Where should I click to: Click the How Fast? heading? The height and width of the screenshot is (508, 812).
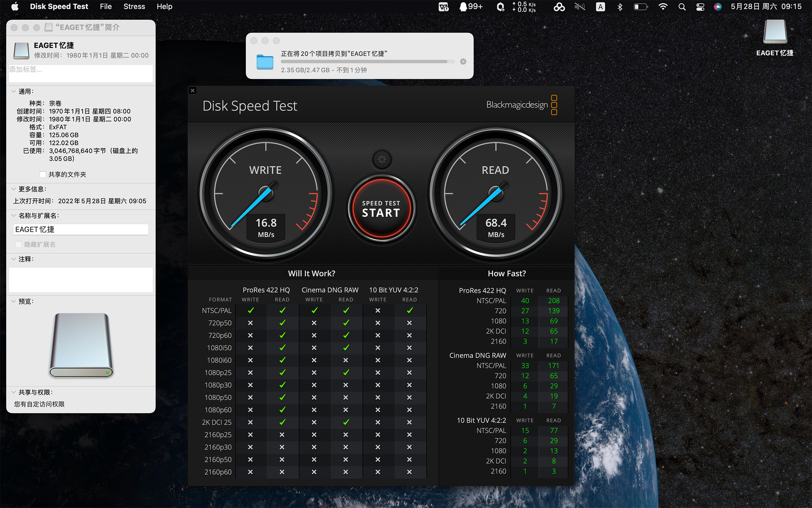507,273
